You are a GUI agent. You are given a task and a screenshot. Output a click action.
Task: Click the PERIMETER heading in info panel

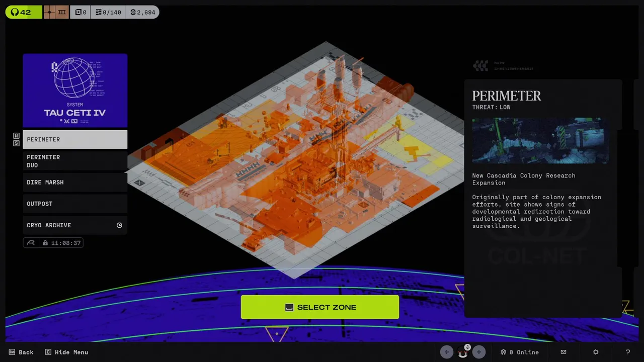coord(507,96)
